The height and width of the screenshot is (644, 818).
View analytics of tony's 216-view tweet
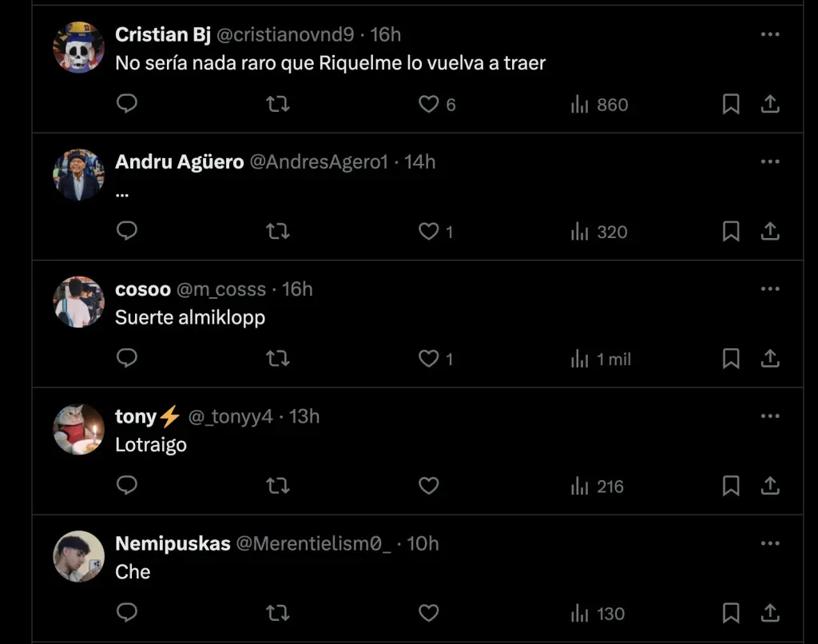(598, 486)
